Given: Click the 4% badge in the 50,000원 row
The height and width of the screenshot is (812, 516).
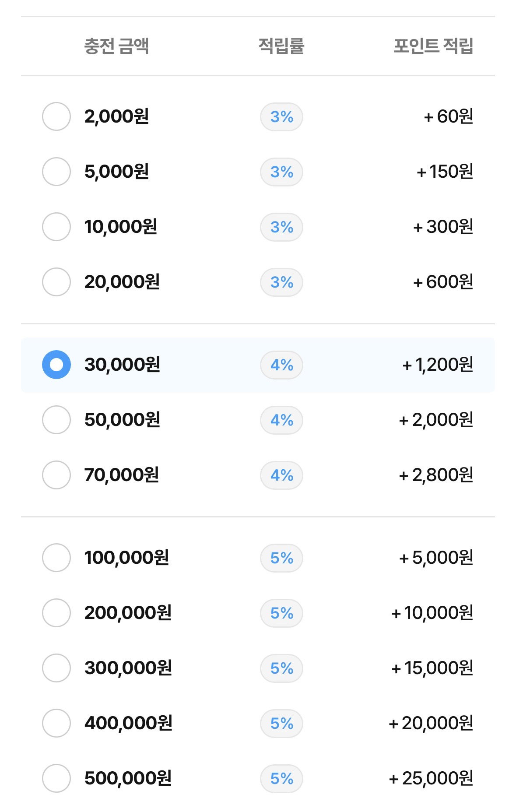Looking at the screenshot, I should click(x=281, y=420).
